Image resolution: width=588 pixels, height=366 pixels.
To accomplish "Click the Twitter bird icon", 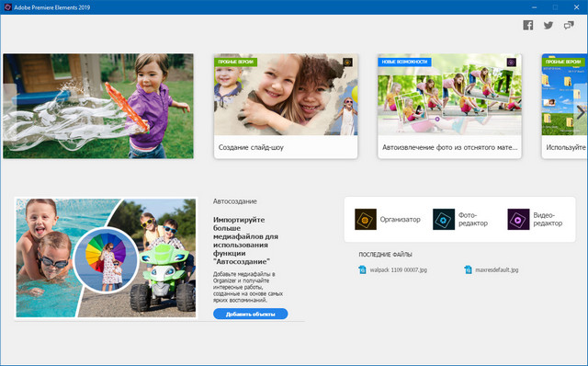I will click(x=548, y=25).
